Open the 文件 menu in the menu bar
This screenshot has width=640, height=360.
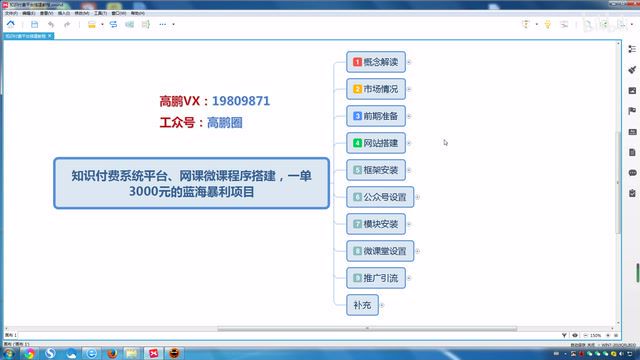pyautogui.click(x=11, y=13)
